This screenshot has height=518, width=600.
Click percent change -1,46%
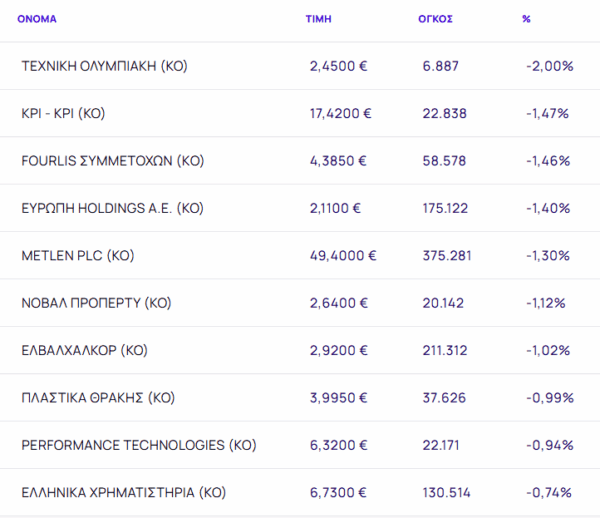tap(548, 161)
